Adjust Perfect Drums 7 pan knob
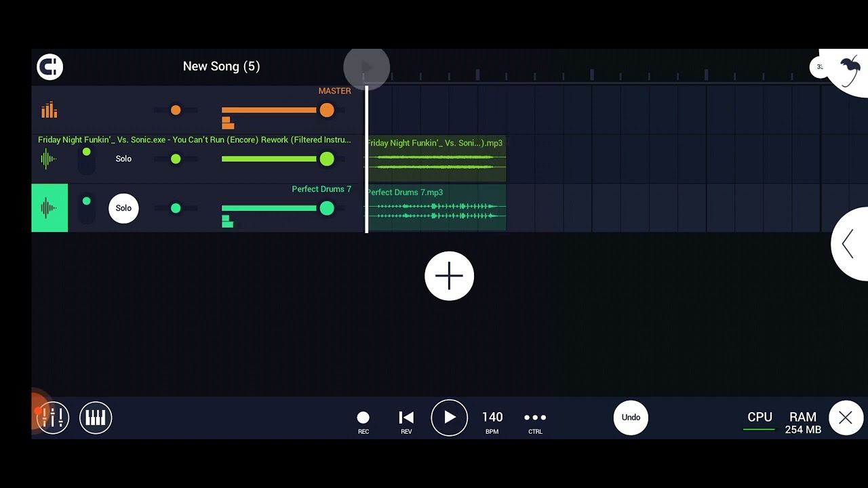This screenshot has width=868, height=488. pyautogui.click(x=176, y=208)
